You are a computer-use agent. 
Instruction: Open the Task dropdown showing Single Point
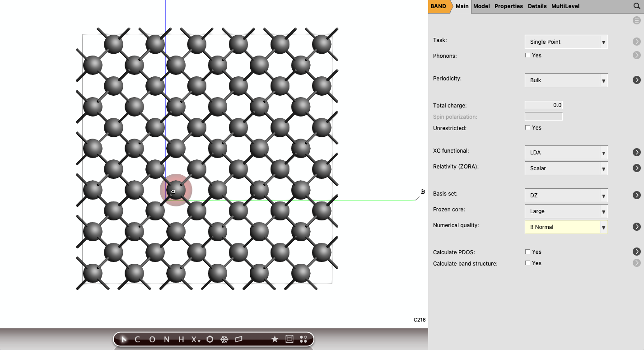[566, 42]
